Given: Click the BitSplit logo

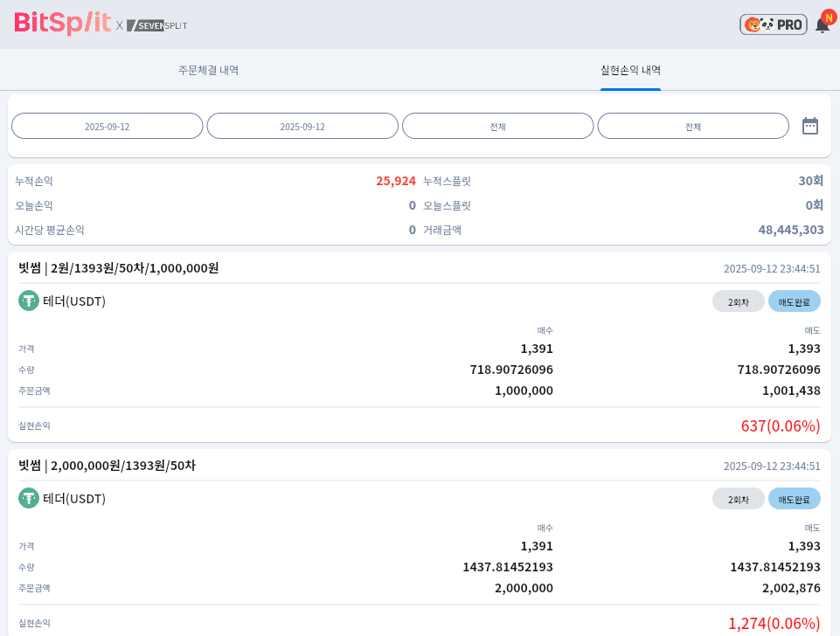Looking at the screenshot, I should (x=62, y=24).
